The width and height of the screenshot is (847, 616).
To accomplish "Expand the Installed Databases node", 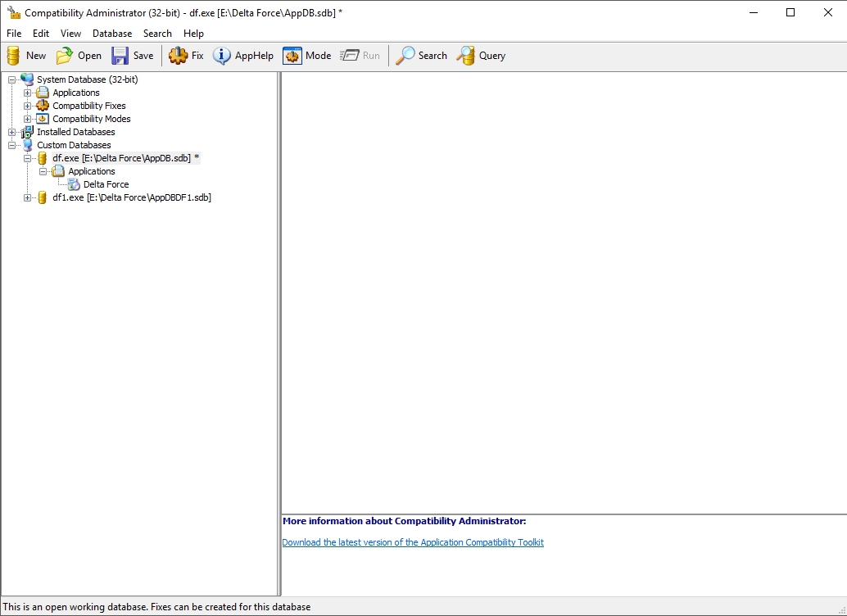I will click(12, 132).
